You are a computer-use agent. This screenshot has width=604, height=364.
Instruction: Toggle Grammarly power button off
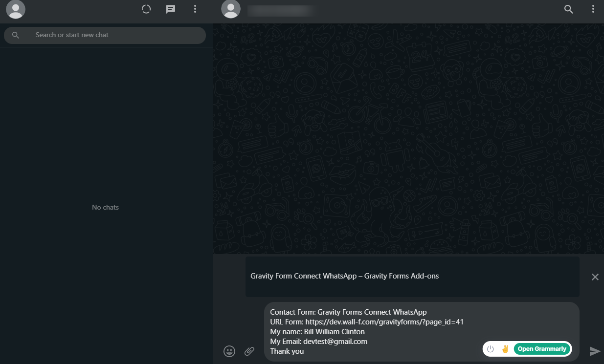[x=491, y=349]
